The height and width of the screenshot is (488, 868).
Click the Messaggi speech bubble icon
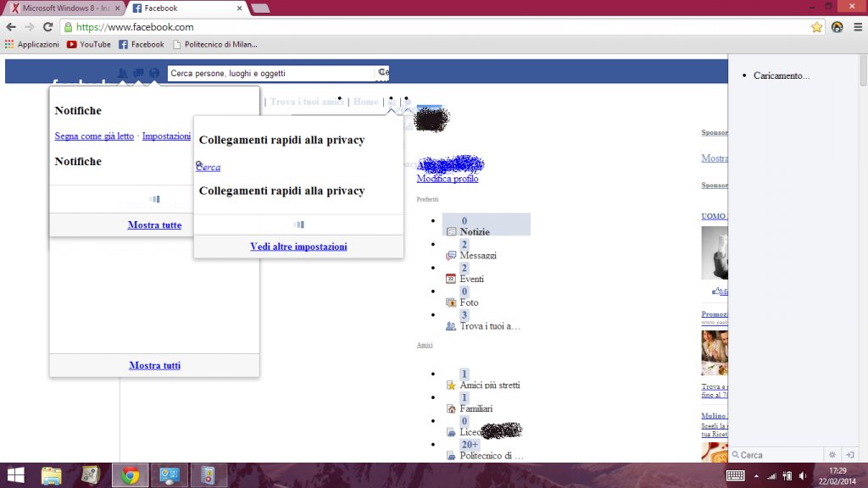click(451, 255)
